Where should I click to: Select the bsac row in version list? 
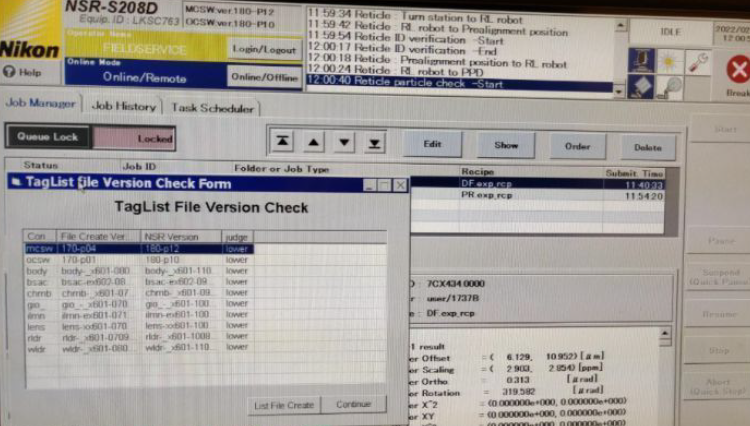139,282
